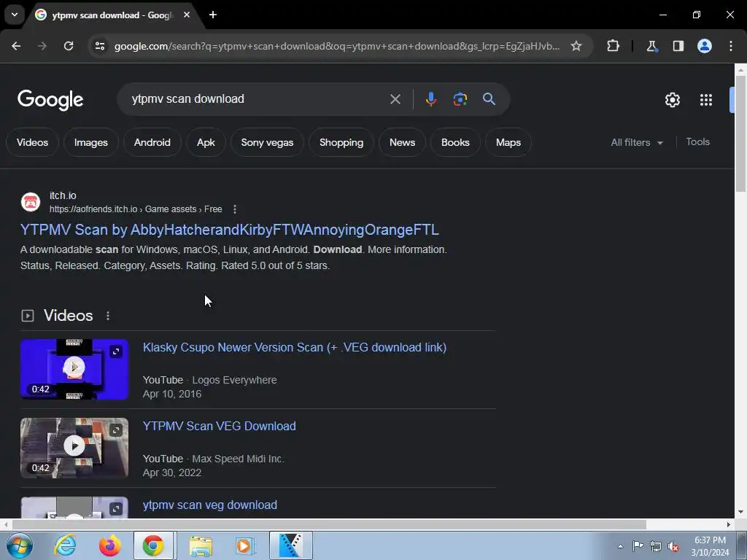Open network tray icon
The width and height of the screenshot is (747, 560).
(656, 546)
